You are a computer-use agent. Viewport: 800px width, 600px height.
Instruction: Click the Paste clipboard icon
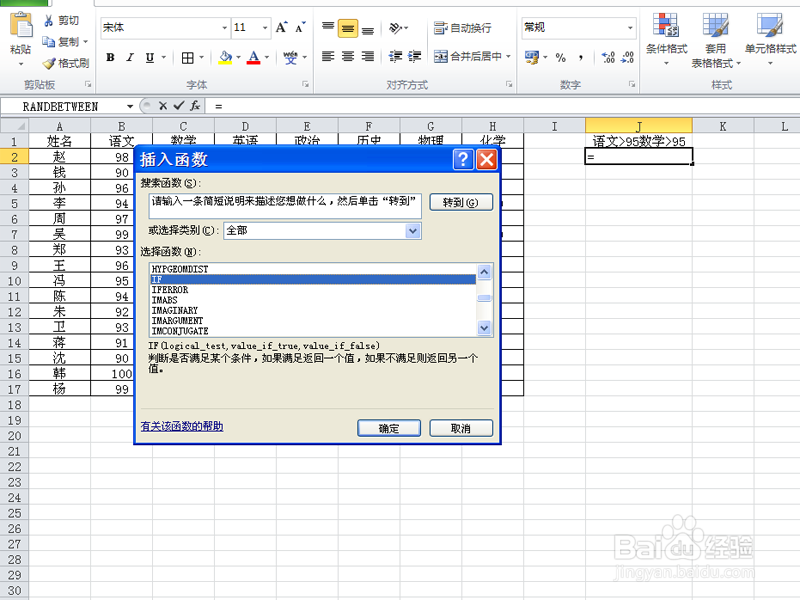(21, 25)
